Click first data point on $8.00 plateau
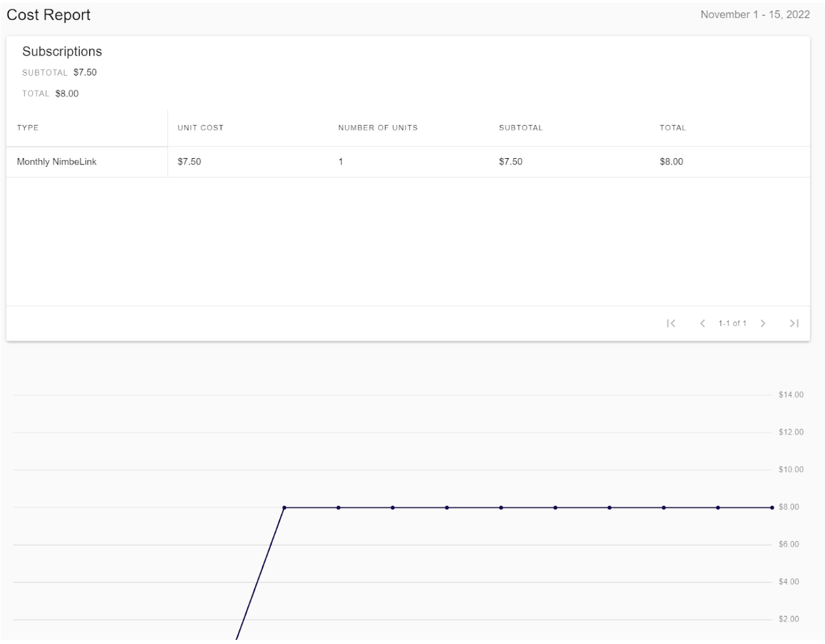 pyautogui.click(x=284, y=507)
